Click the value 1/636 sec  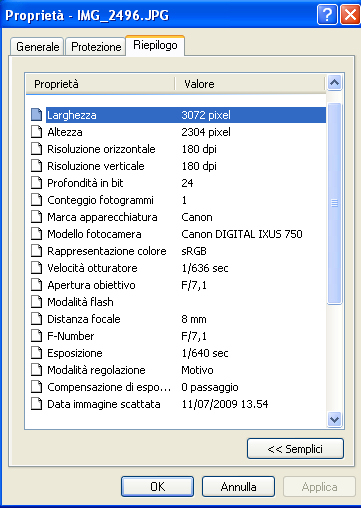click(205, 268)
